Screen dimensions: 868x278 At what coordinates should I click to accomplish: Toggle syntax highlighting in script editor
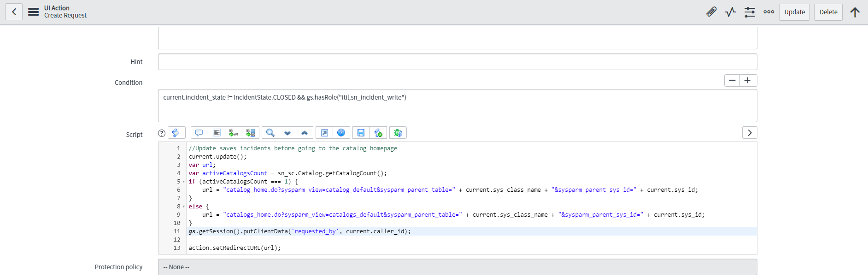click(x=176, y=133)
